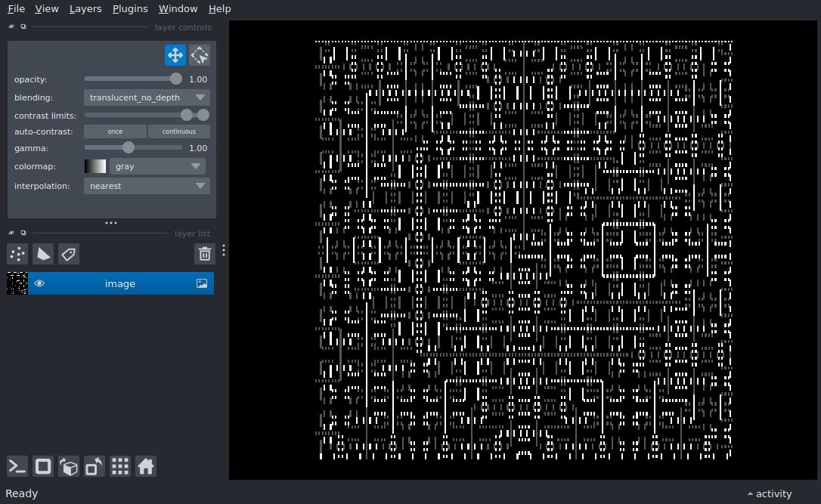Create a new labels layer

pyautogui.click(x=69, y=254)
